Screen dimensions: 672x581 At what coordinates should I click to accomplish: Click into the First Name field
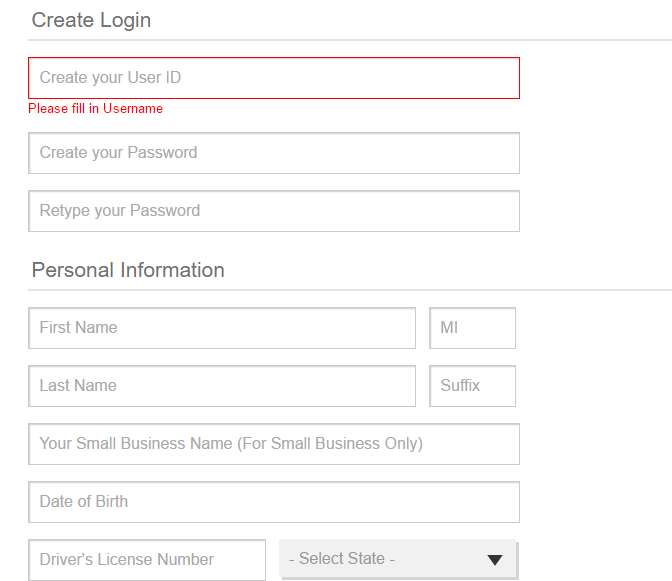pos(222,328)
